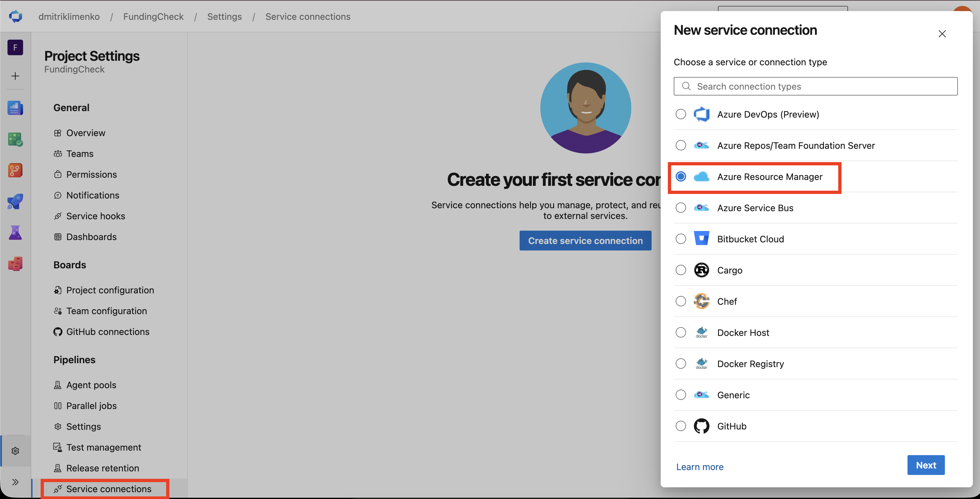Select the Docker Host radio button
Viewport: 980px width, 499px height.
pos(681,332)
